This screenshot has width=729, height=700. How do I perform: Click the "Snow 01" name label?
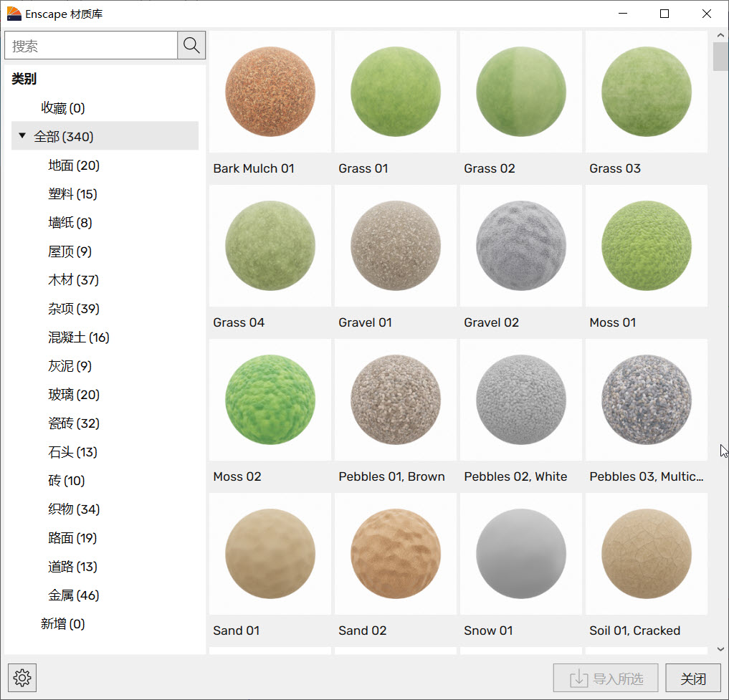point(488,631)
